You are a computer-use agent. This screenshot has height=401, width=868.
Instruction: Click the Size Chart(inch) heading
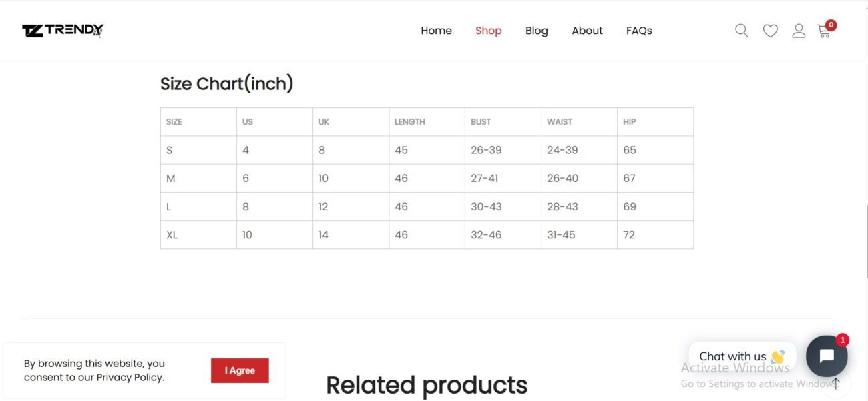[227, 84]
